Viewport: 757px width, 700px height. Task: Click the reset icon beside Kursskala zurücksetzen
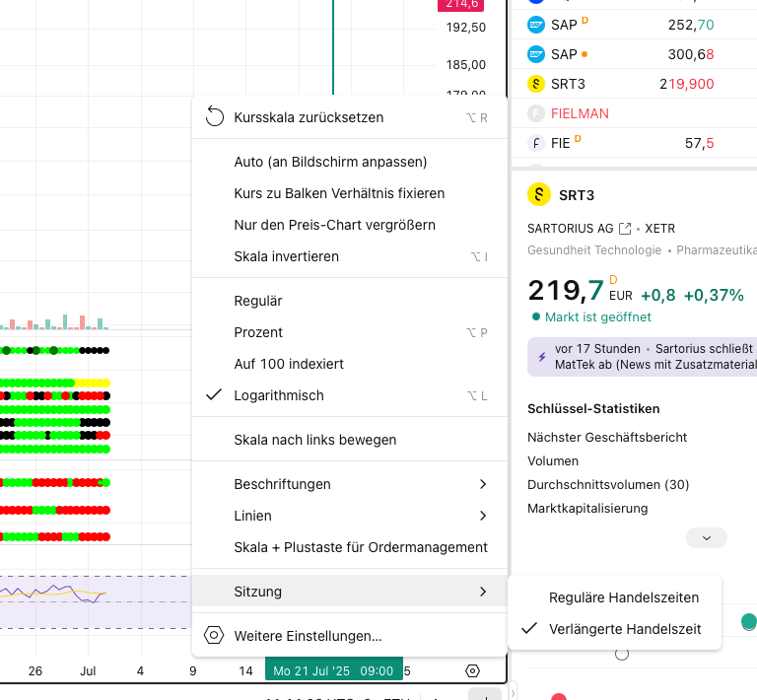tap(214, 117)
